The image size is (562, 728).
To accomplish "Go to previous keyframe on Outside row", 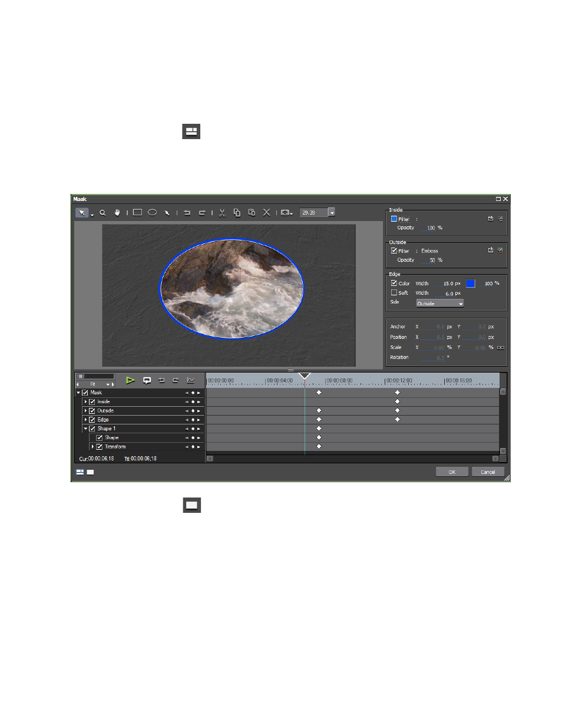I will pos(187,411).
